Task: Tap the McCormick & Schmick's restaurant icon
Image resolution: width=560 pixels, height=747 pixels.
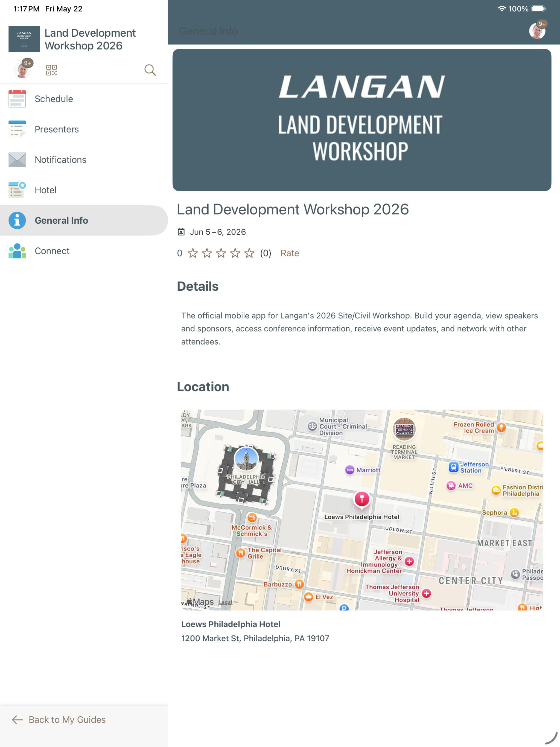Action: click(x=252, y=517)
